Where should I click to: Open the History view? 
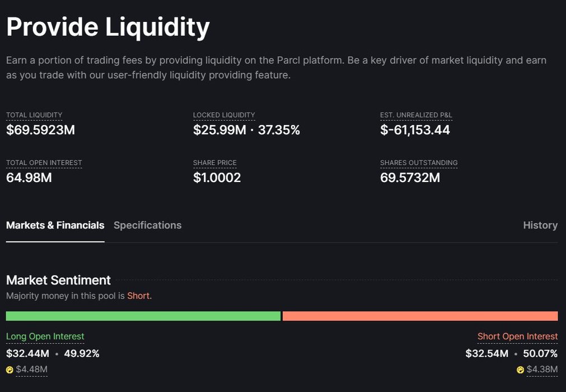tap(540, 225)
